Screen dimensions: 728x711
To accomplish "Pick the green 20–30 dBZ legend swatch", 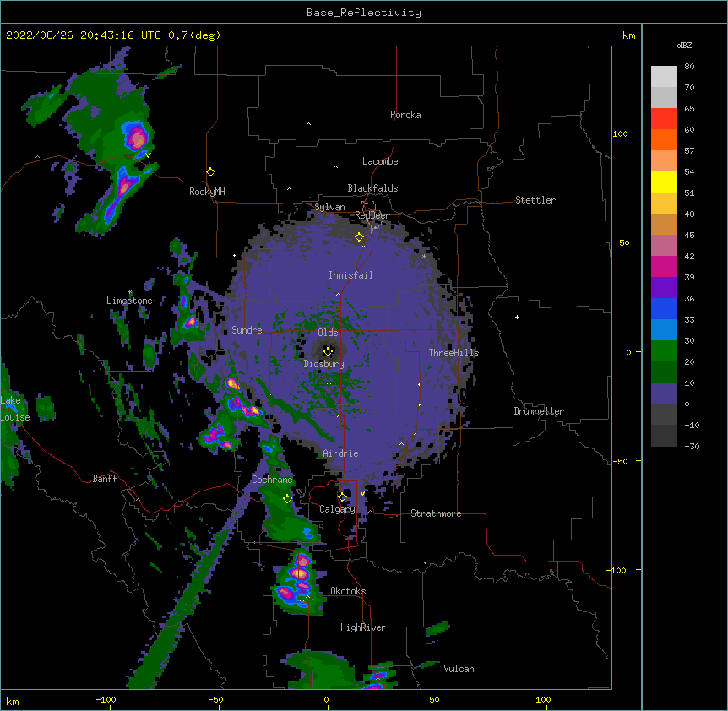I will click(x=664, y=351).
